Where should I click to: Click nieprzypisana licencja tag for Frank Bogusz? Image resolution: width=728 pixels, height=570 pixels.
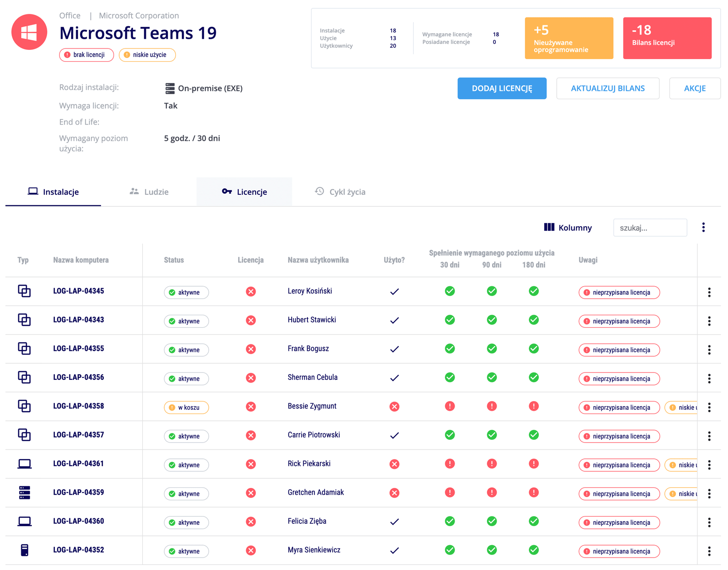point(619,350)
